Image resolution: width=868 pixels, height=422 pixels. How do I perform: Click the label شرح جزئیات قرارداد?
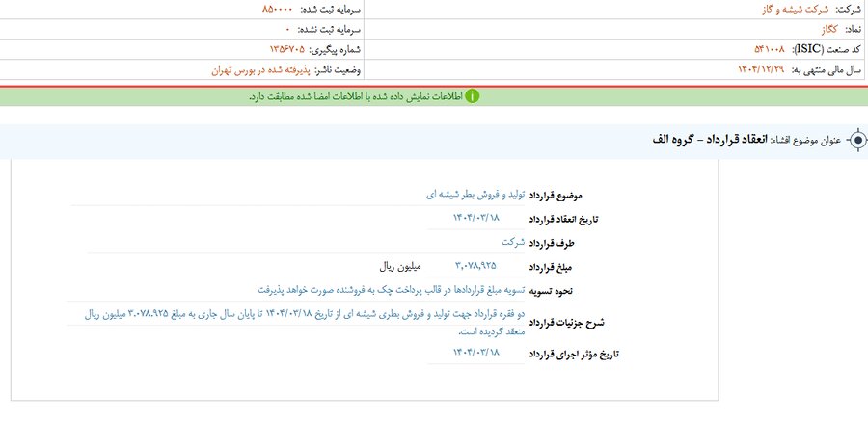[x=567, y=324]
